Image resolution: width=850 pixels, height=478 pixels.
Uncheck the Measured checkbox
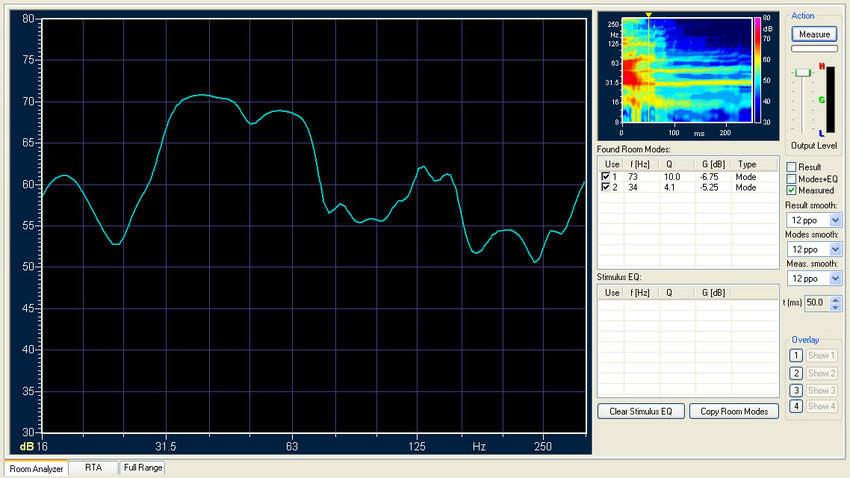(791, 190)
